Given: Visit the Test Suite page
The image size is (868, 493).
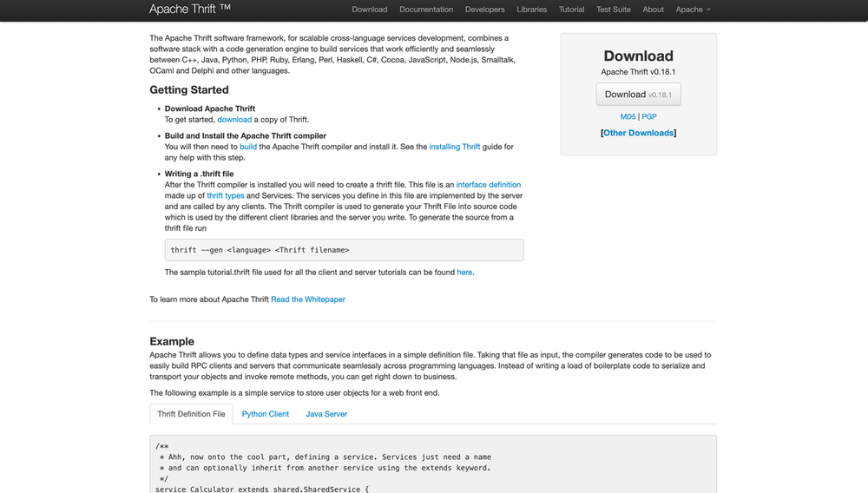Looking at the screenshot, I should point(614,10).
